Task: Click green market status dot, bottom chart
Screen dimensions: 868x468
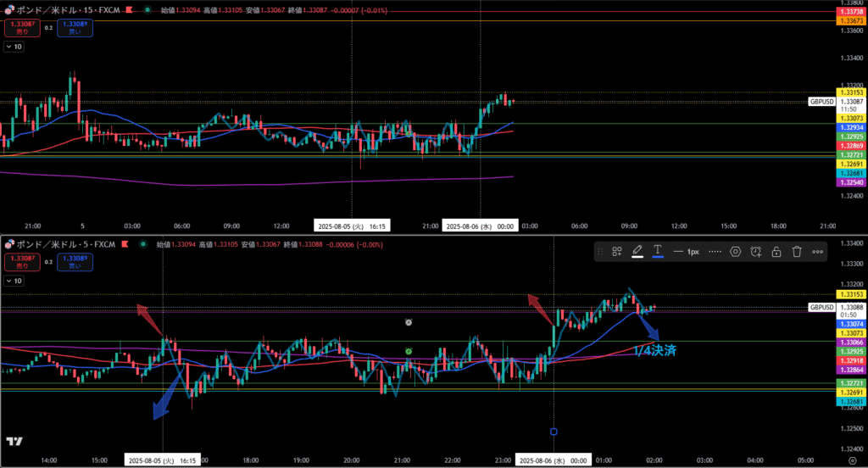Action: 142,244
